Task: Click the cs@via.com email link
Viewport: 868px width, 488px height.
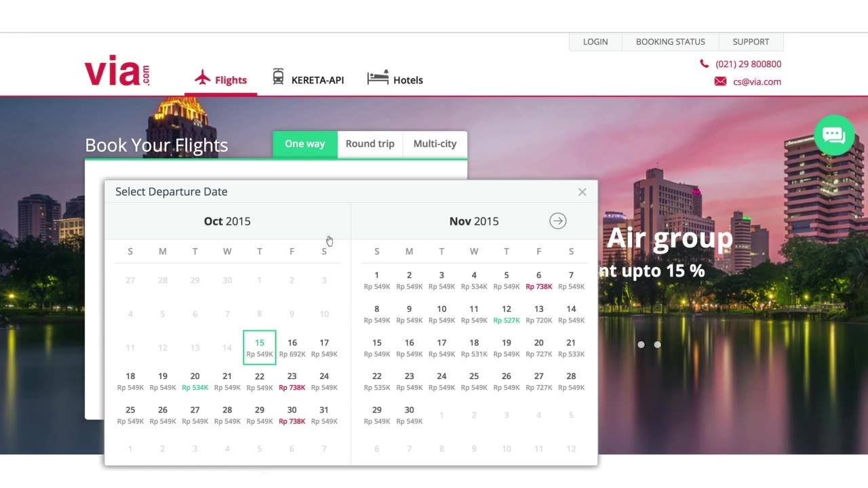Action: pos(757,81)
